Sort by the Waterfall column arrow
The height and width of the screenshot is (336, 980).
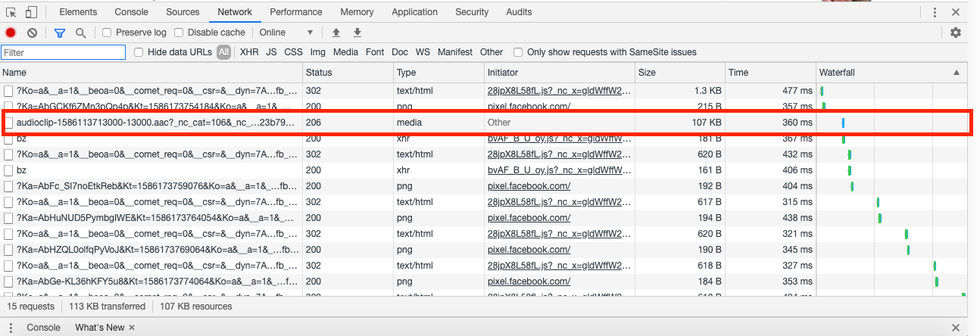click(957, 73)
